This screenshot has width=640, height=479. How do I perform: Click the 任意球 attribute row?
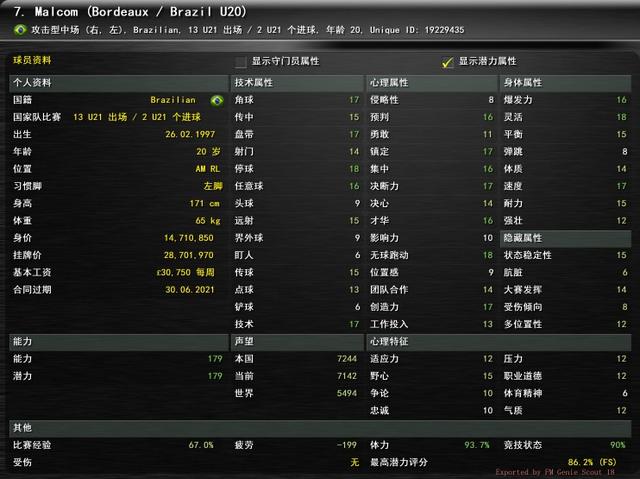297,186
